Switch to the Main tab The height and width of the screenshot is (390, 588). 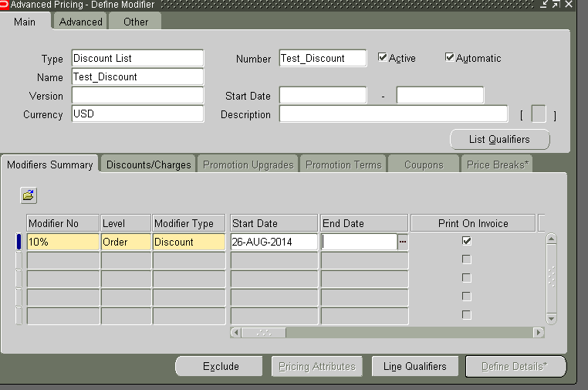click(25, 22)
